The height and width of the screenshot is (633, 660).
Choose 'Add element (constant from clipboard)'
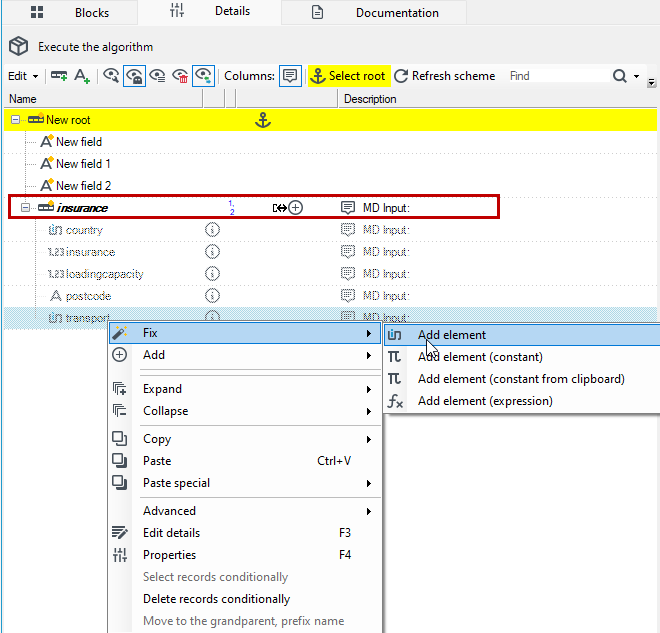[522, 379]
